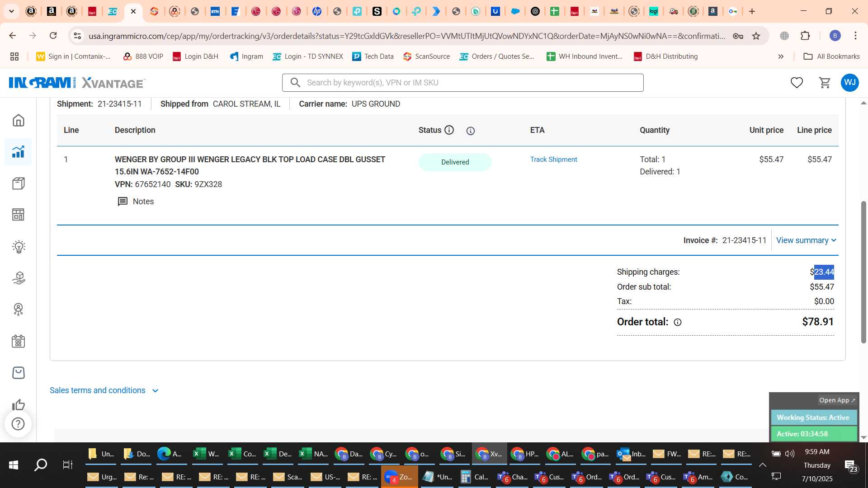Click invoice number 21-23415-11
Image resolution: width=868 pixels, height=488 pixels.
[x=744, y=240]
